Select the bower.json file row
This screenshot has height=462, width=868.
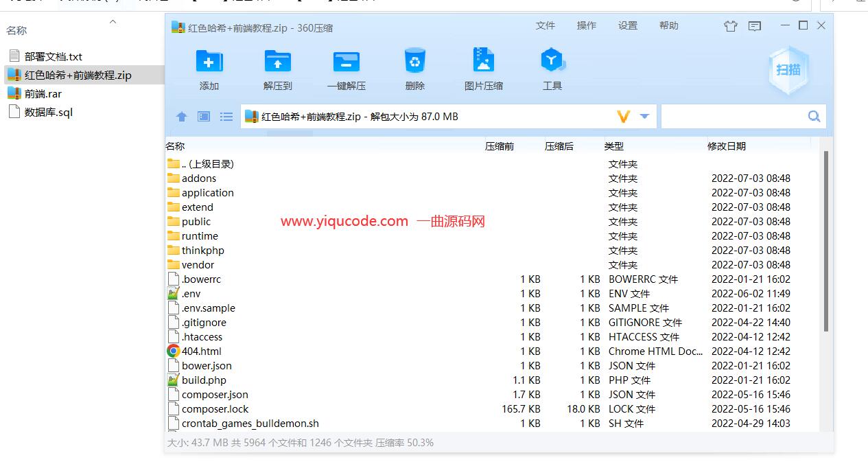point(493,366)
